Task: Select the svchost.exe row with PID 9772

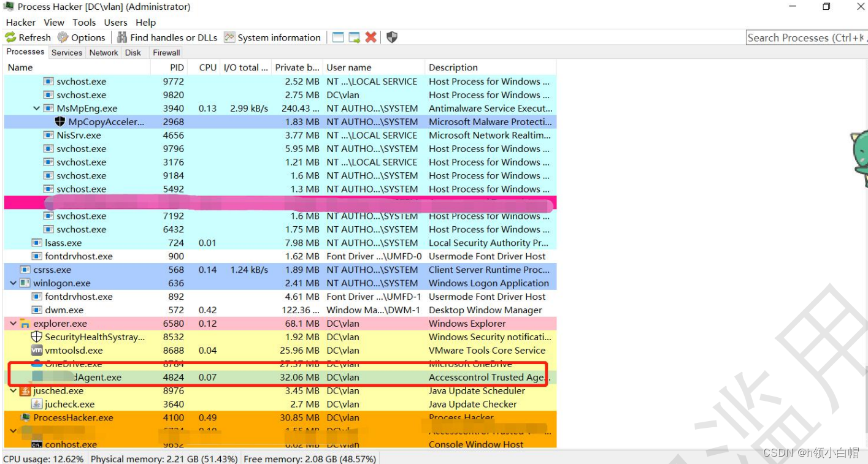Action: [x=280, y=82]
